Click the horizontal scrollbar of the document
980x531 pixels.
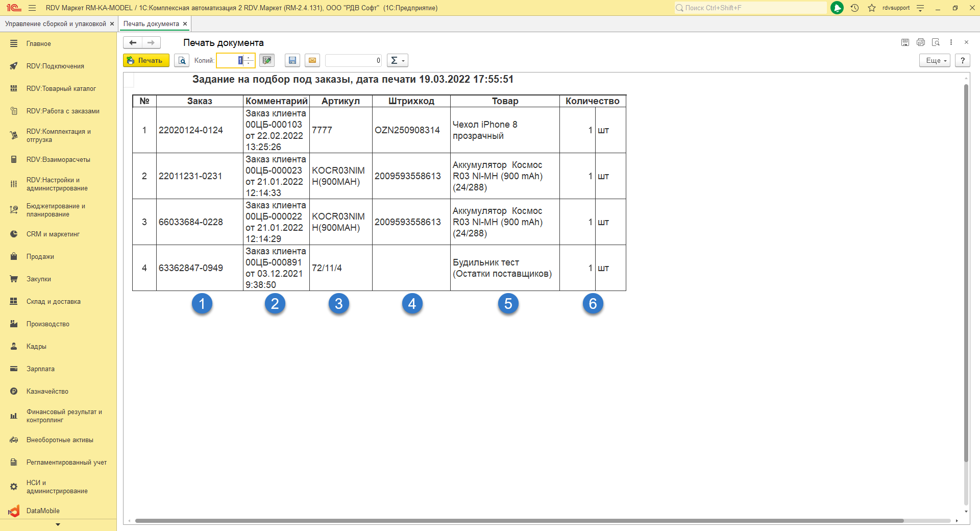click(519, 521)
